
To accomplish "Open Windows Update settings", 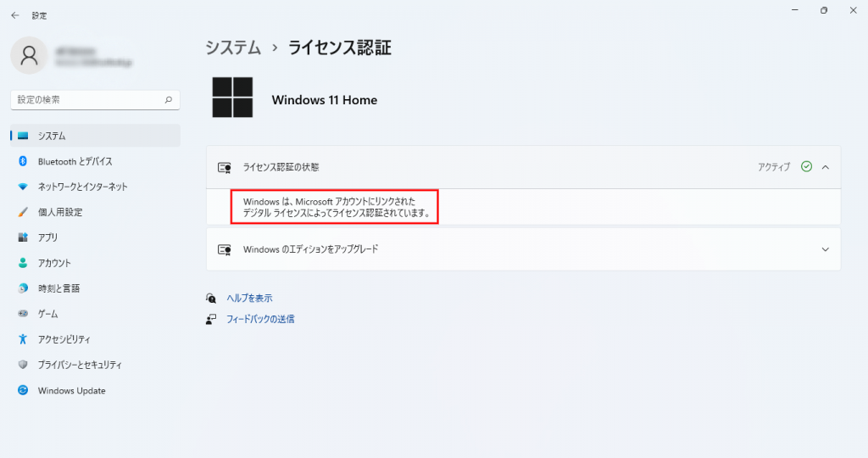I will pyautogui.click(x=95, y=390).
